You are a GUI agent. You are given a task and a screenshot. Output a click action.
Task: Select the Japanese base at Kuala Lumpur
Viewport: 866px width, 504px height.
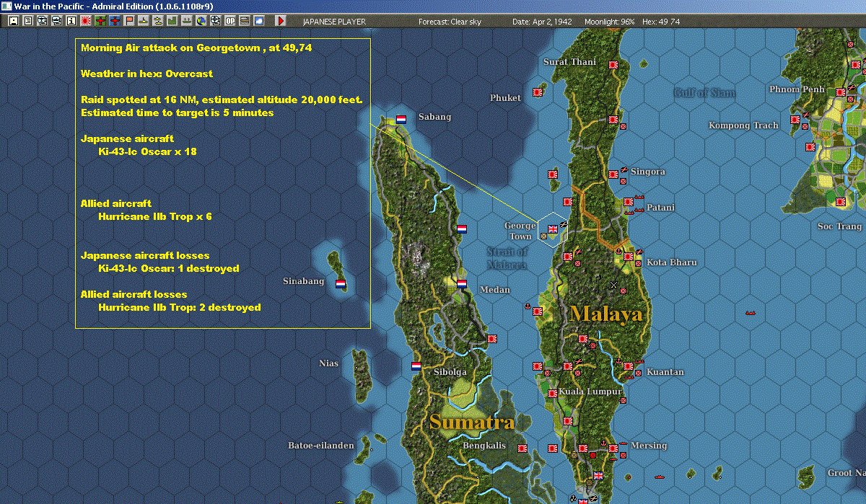tap(553, 394)
